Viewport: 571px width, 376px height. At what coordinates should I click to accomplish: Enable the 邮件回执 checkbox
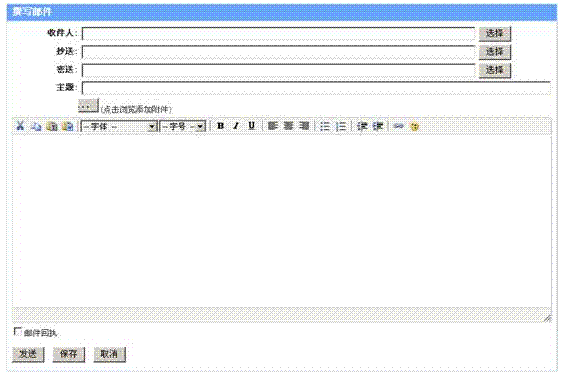[17, 331]
